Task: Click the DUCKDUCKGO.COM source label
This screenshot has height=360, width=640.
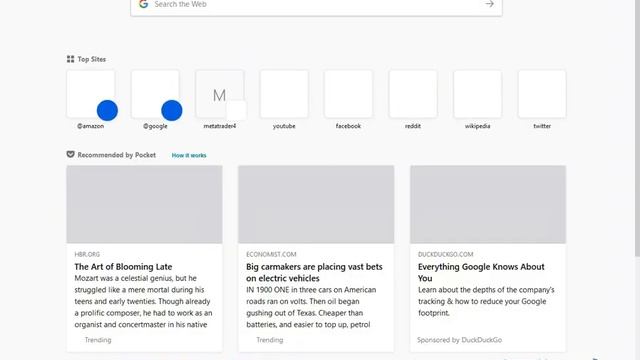Action: pos(445,254)
